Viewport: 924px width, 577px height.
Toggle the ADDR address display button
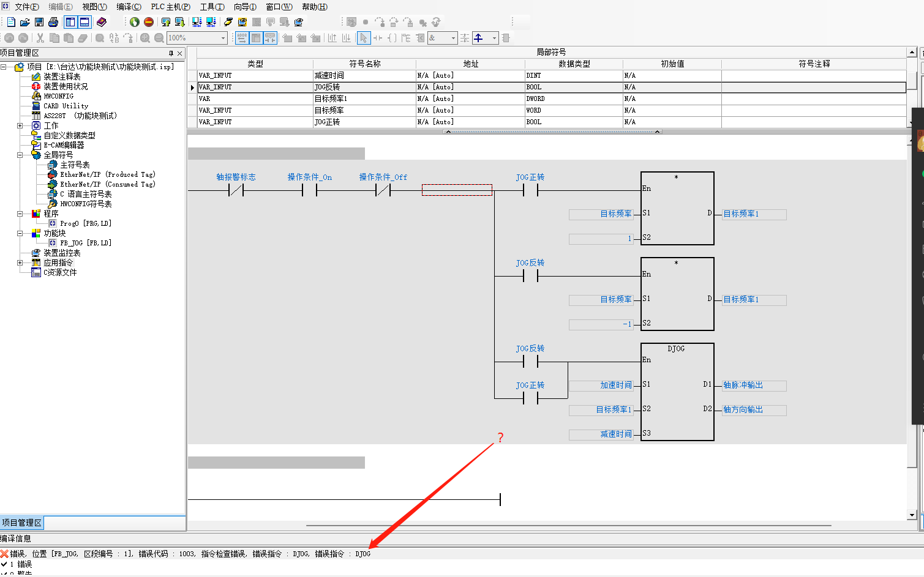point(242,38)
